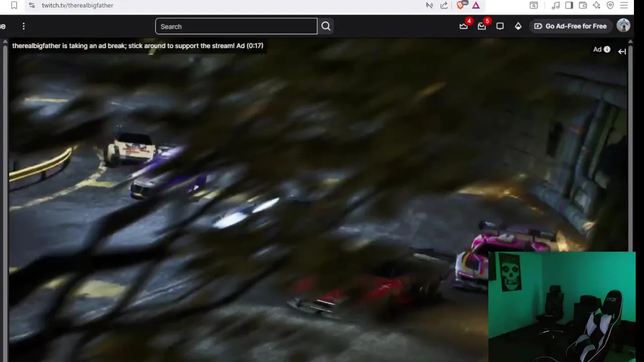Open the browser media playlist music icon
The image size is (644, 362).
point(556,6)
